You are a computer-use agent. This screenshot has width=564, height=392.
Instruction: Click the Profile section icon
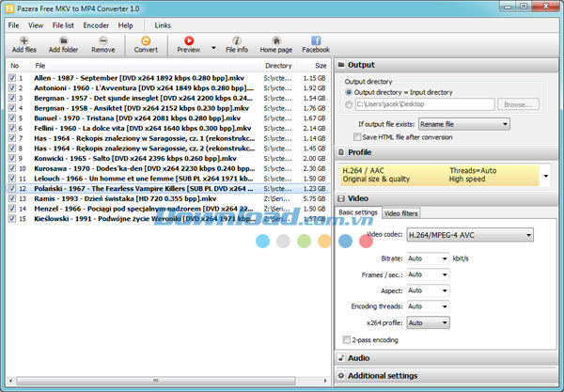coord(341,152)
